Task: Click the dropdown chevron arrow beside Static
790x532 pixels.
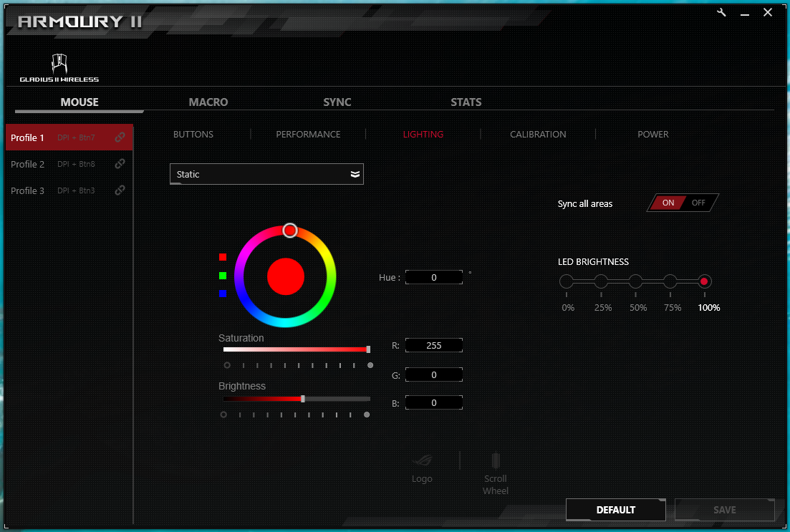Action: tap(355, 174)
